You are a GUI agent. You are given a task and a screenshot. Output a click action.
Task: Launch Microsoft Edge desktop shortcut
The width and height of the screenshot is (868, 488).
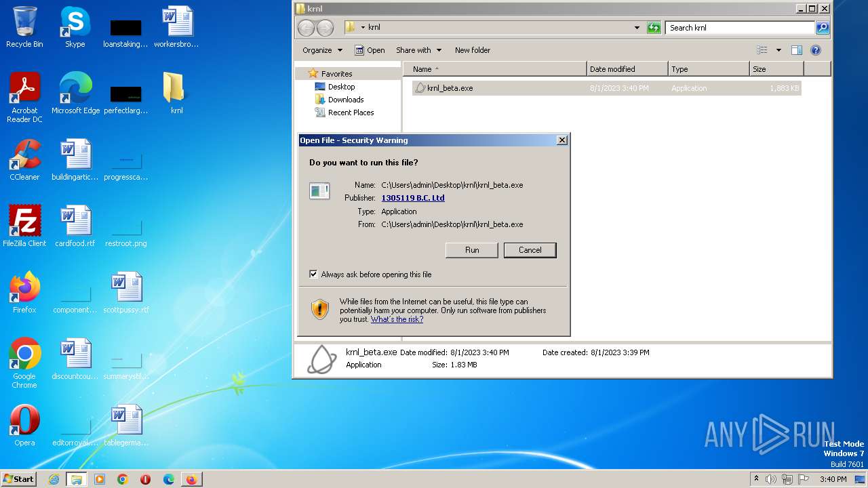click(75, 93)
